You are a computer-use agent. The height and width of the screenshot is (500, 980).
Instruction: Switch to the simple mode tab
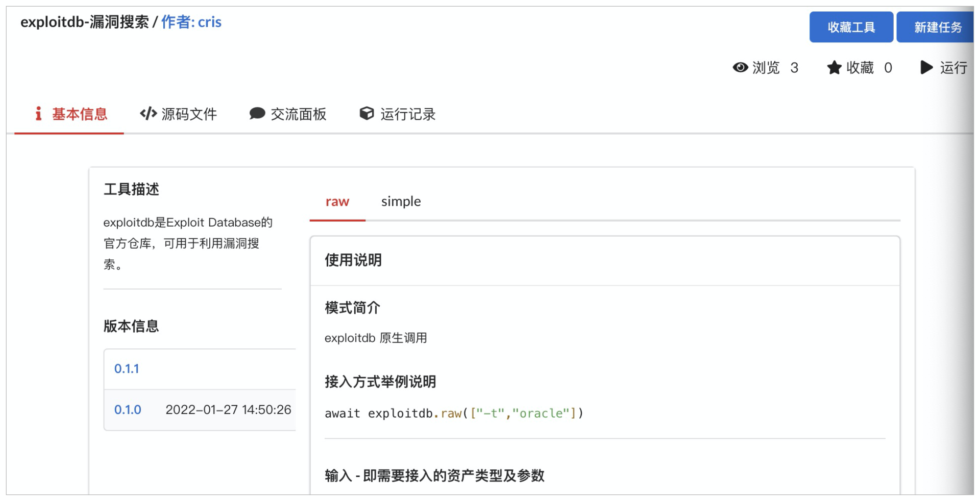click(401, 201)
